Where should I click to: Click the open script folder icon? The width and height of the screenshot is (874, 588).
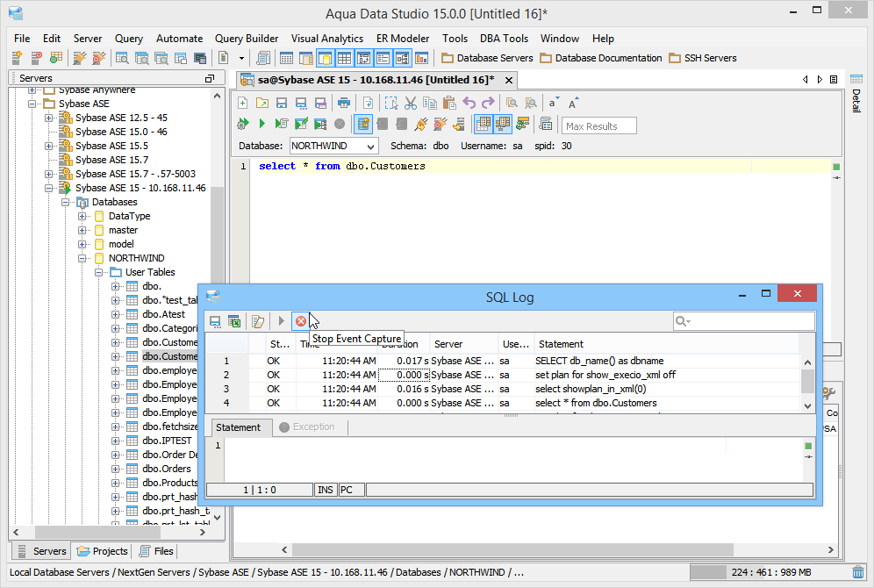[x=262, y=103]
